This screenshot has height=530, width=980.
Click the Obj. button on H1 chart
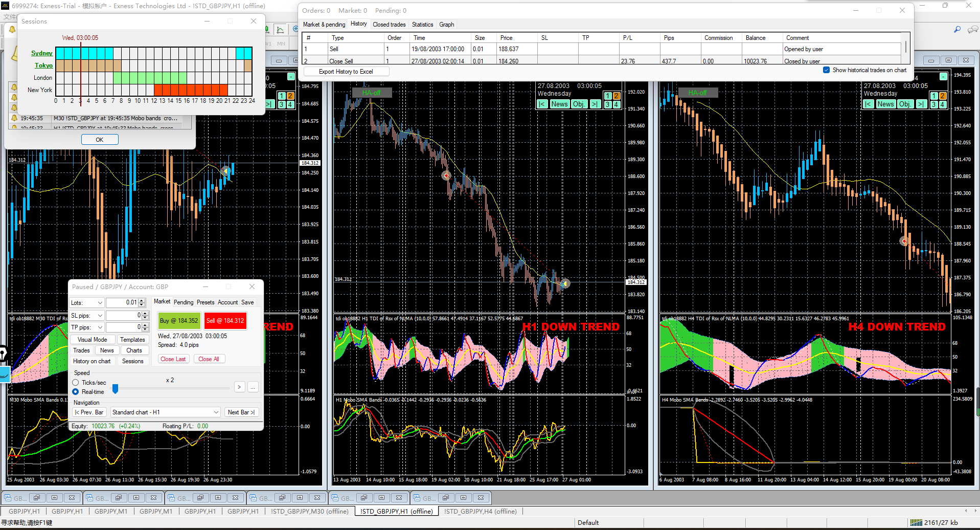tap(579, 104)
